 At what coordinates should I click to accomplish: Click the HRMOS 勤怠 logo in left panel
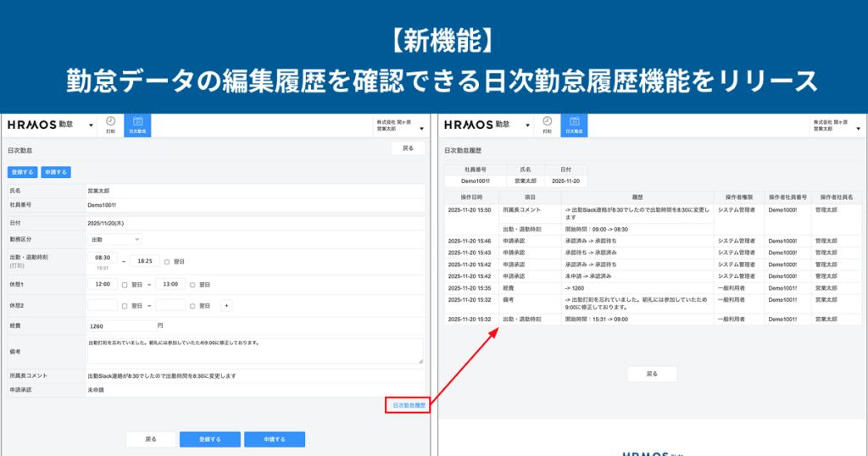(x=40, y=125)
